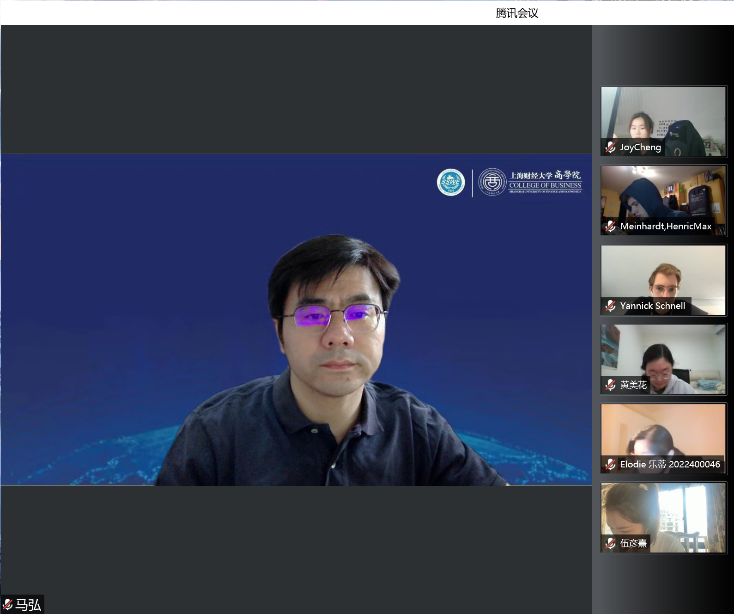Click the main speaker video feed

296,320
